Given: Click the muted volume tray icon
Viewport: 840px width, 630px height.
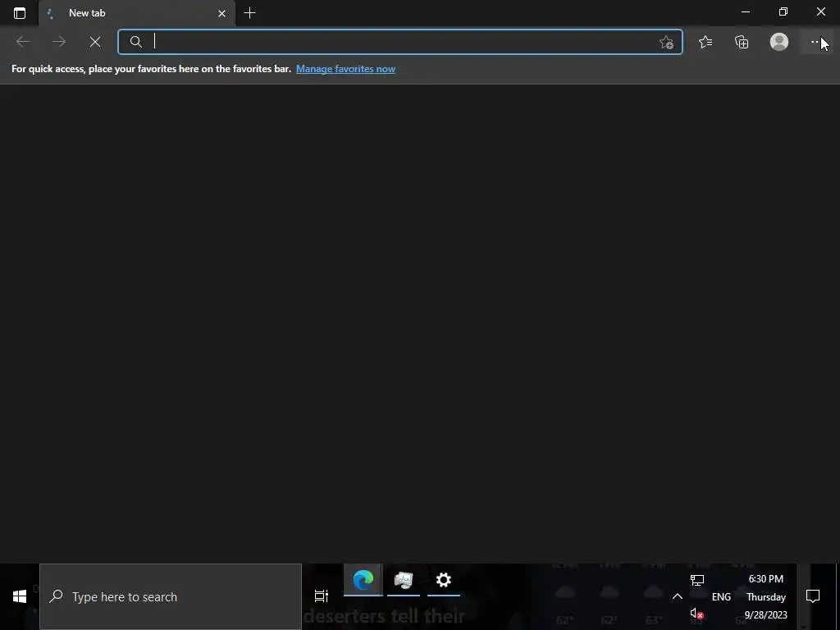Looking at the screenshot, I should tap(697, 614).
